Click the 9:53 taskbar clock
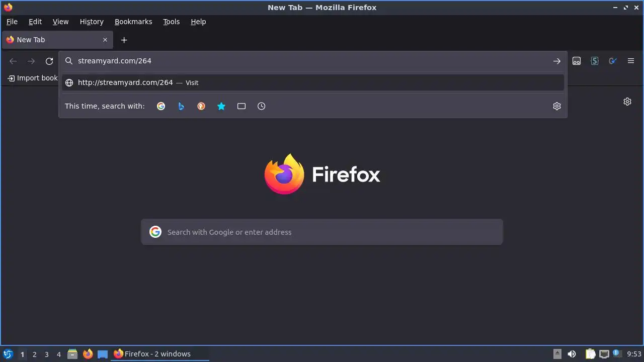Screen dimensions: 644x362 coord(634,354)
